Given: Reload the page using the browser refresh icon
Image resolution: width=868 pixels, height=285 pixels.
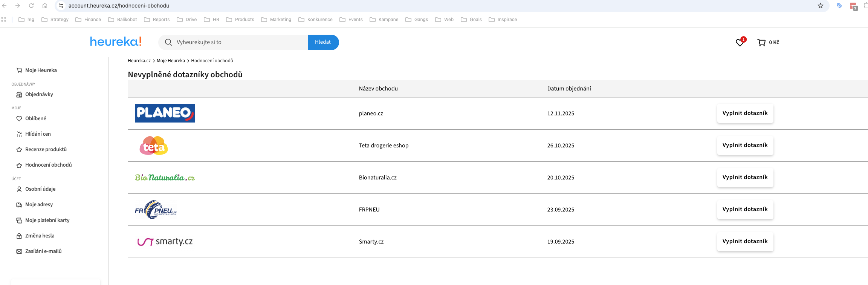Looking at the screenshot, I should (31, 6).
